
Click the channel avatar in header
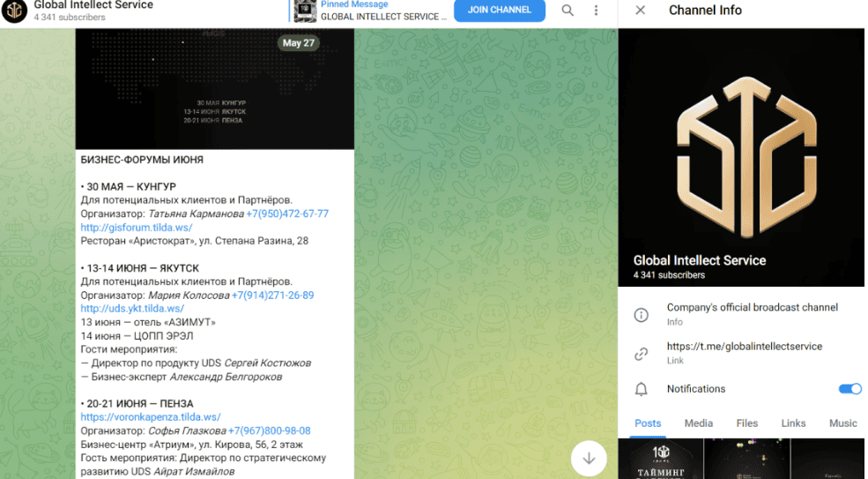tap(14, 10)
